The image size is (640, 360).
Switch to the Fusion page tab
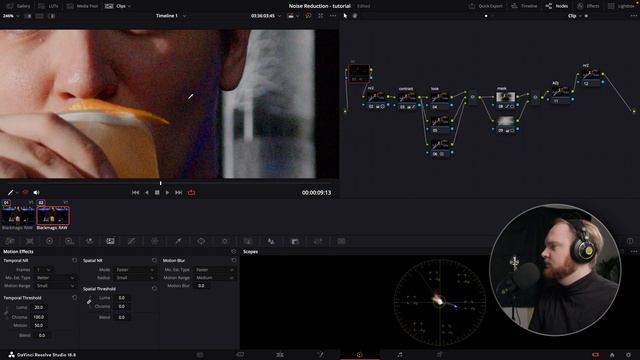pos(320,355)
